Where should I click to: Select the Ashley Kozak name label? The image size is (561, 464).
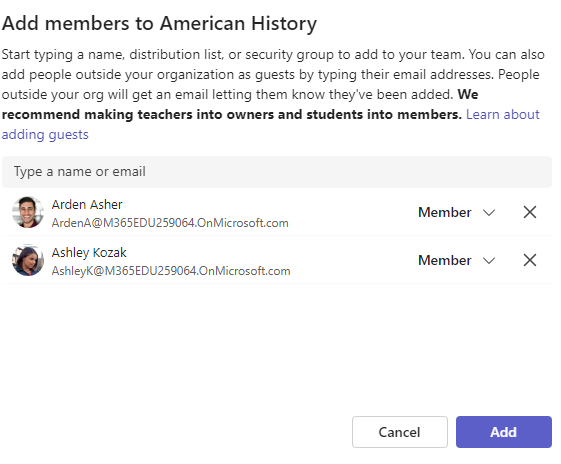coord(89,253)
